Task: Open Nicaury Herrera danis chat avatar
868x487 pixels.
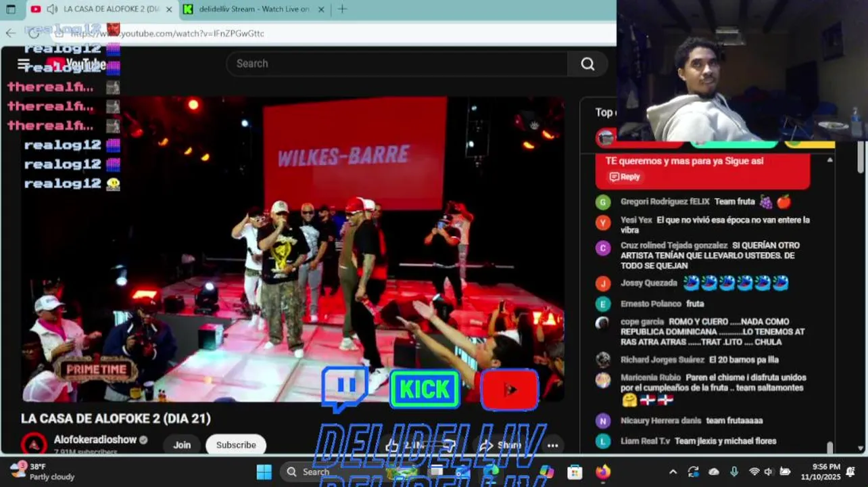Action: tap(603, 421)
